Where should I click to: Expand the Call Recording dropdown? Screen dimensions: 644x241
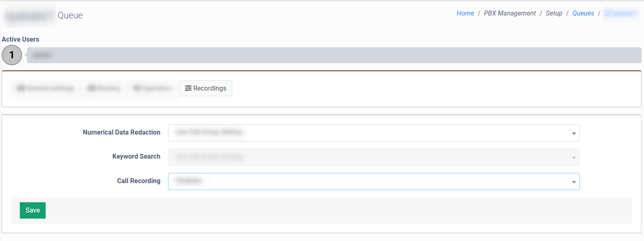coord(373,181)
